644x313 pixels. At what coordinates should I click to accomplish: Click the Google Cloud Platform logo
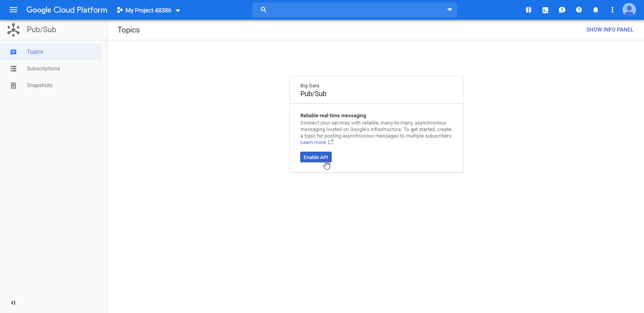pos(67,10)
